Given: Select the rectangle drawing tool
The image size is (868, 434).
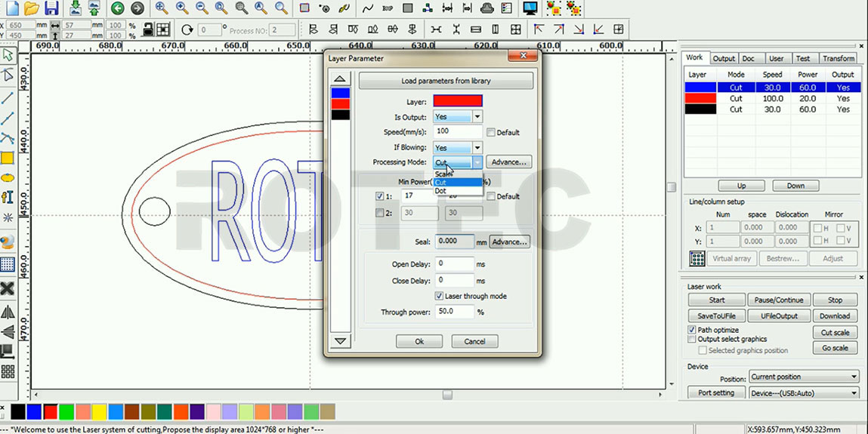Looking at the screenshot, I should [x=8, y=158].
